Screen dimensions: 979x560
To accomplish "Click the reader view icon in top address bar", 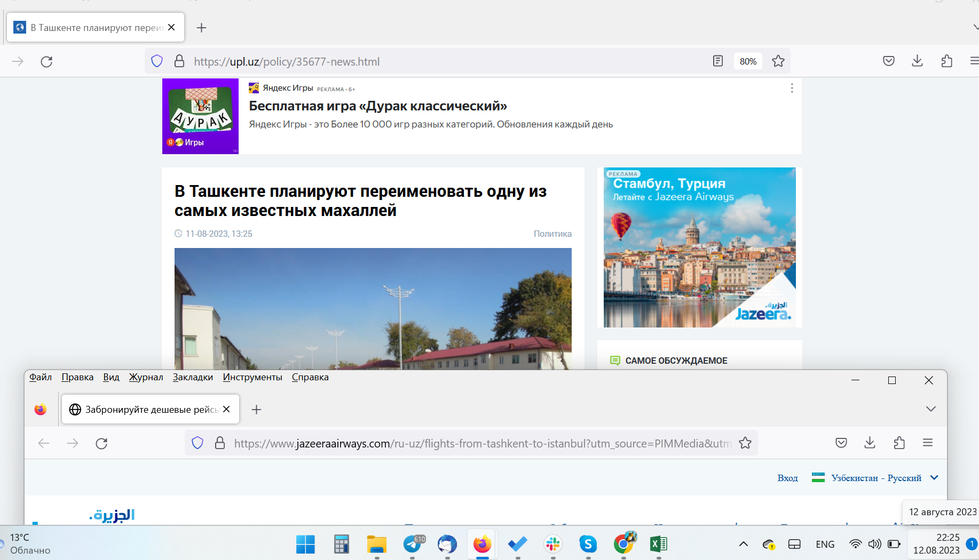I will tap(718, 61).
